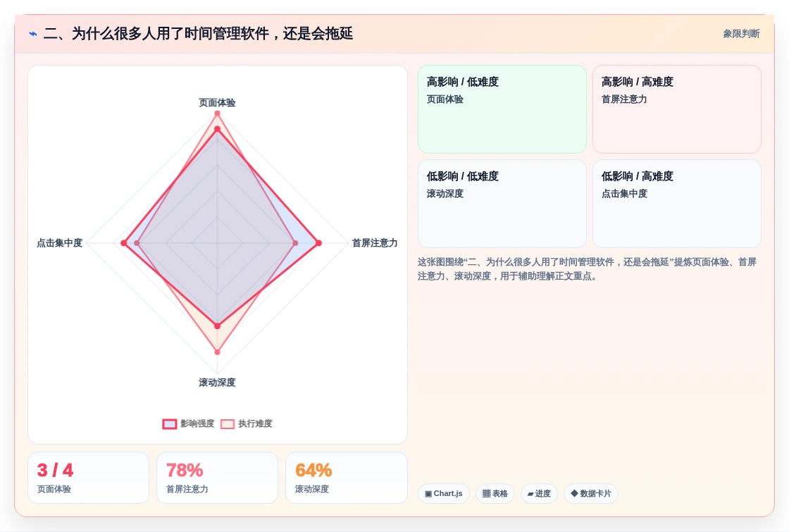Open the 低影响 / 高难度 quadrant card

pyautogui.click(x=677, y=204)
